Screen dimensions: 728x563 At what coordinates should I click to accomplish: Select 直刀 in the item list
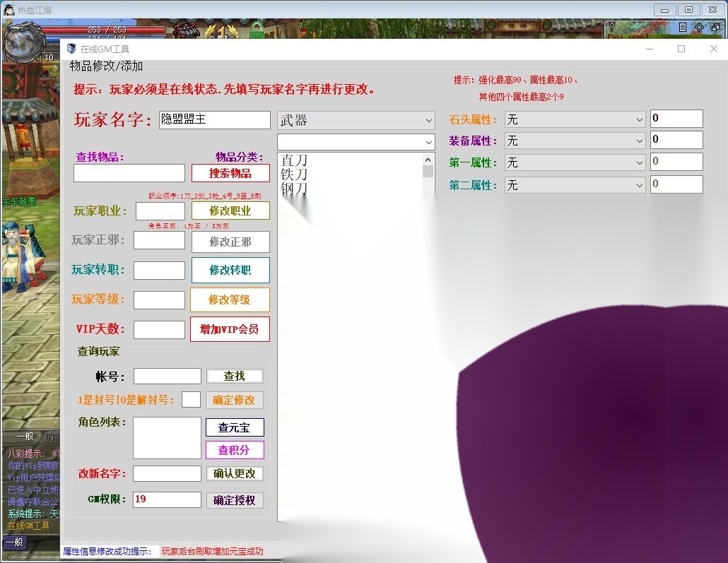click(294, 160)
